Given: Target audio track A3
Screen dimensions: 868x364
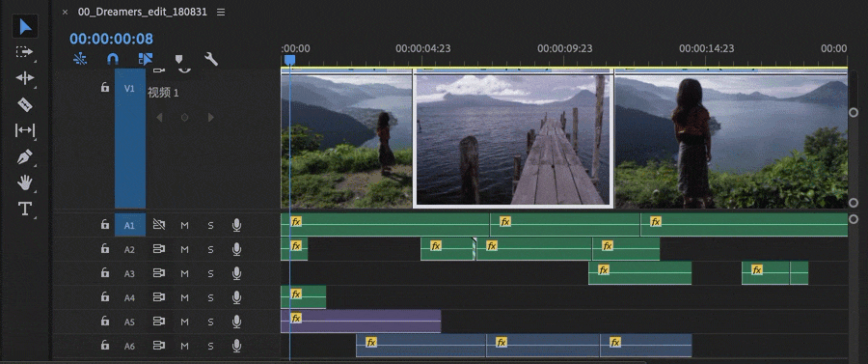Looking at the screenshot, I should 129,273.
